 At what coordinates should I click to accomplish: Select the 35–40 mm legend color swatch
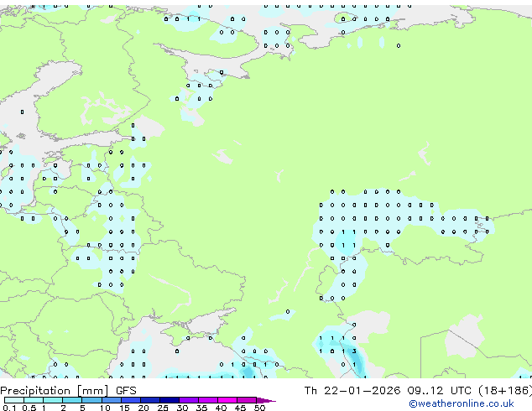[208, 400]
